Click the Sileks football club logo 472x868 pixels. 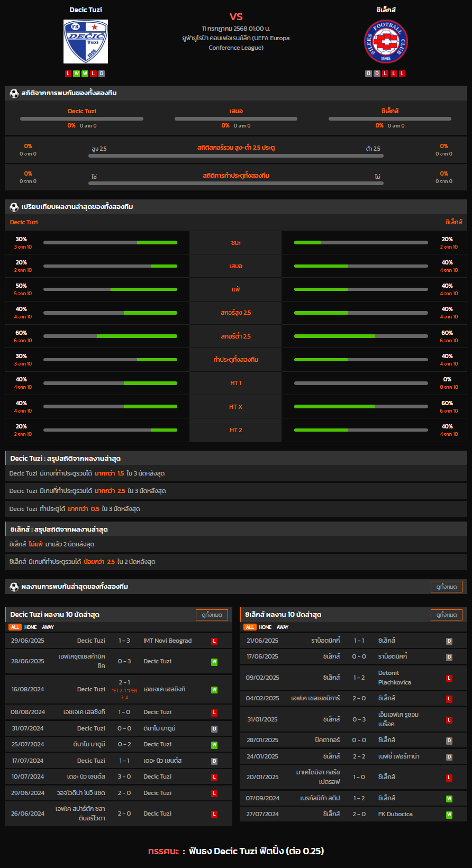click(x=386, y=41)
